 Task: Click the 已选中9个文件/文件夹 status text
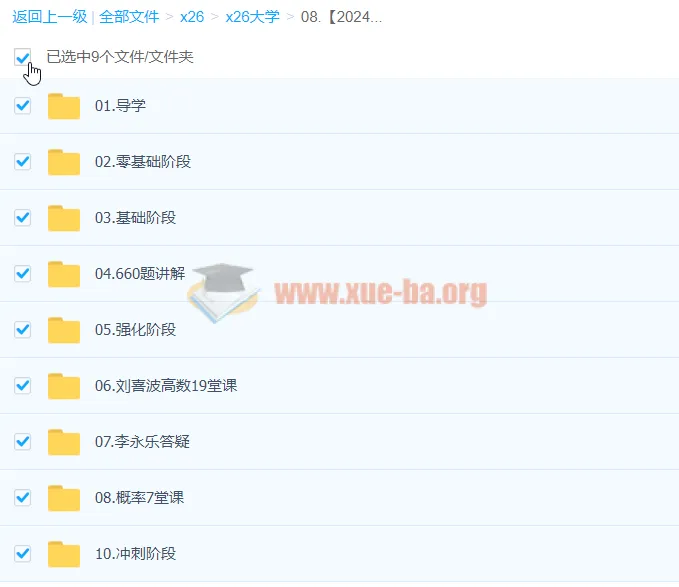coord(120,57)
